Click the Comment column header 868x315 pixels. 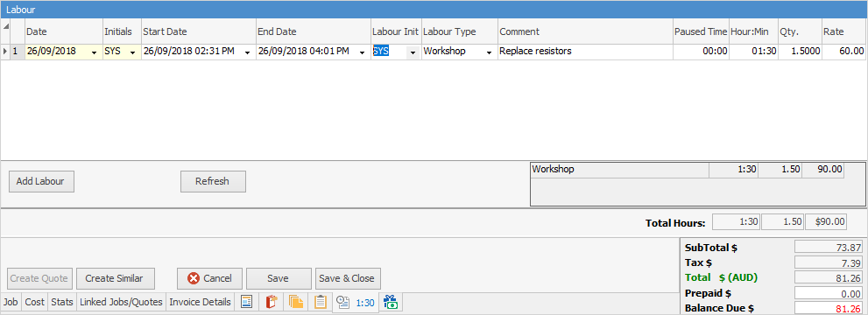[585, 32]
